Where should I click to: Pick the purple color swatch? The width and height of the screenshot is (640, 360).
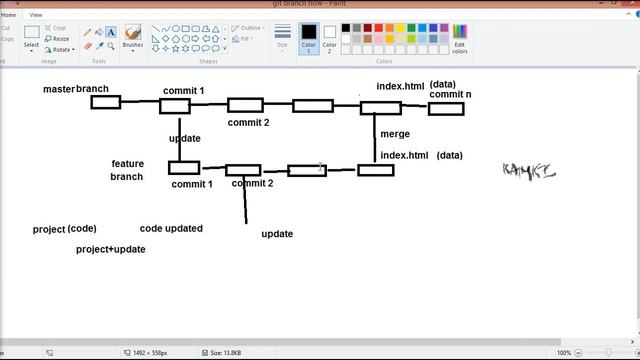(444, 28)
